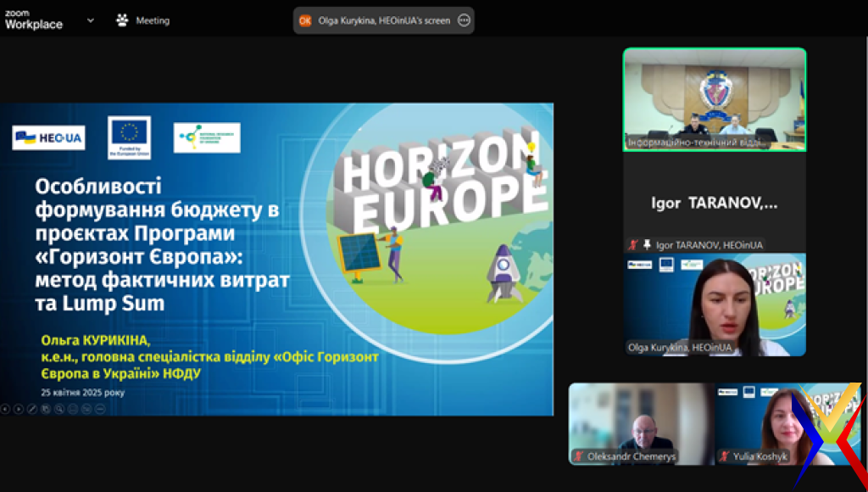Click the Funded by European Union logo

(129, 137)
